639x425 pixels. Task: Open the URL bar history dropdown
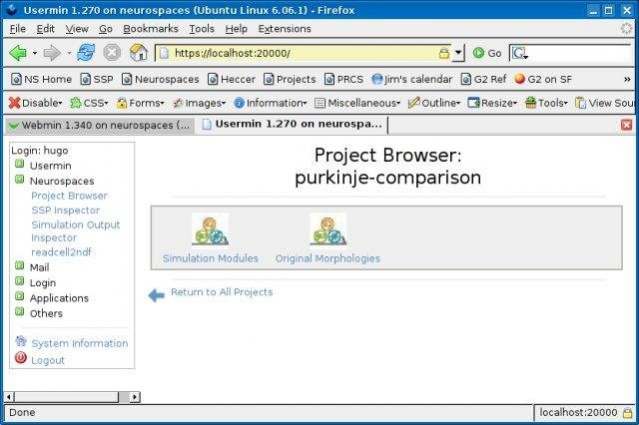click(458, 53)
